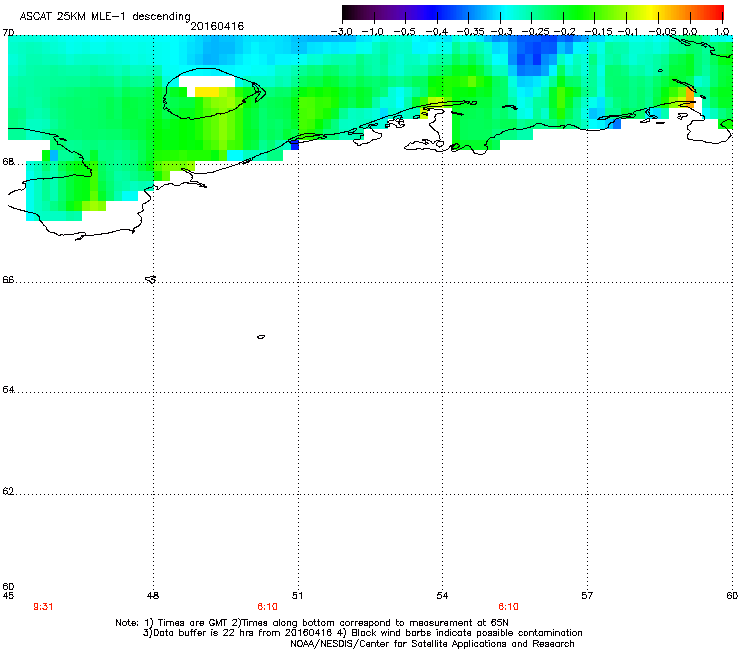Select the "-0.05" color scale label
This screenshot has width=740, height=650.
[662, 32]
